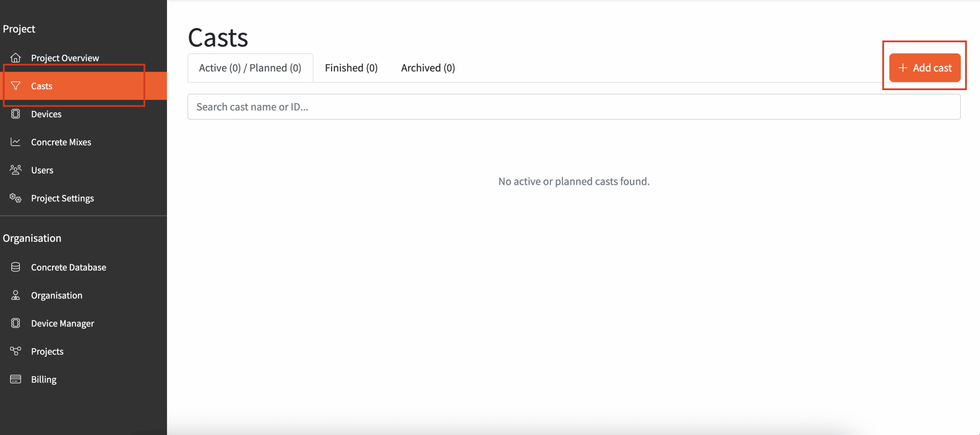
Task: Click the Project Settings gears icon
Action: coord(15,198)
